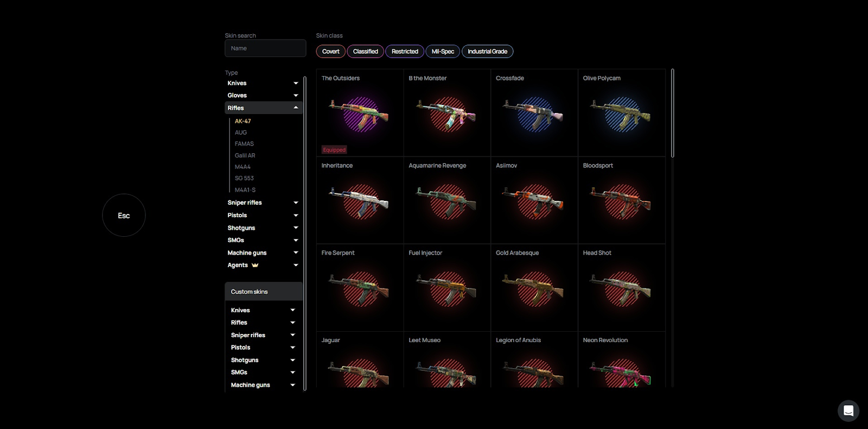Select the Fuel Injector AK-47 skin

click(x=447, y=288)
